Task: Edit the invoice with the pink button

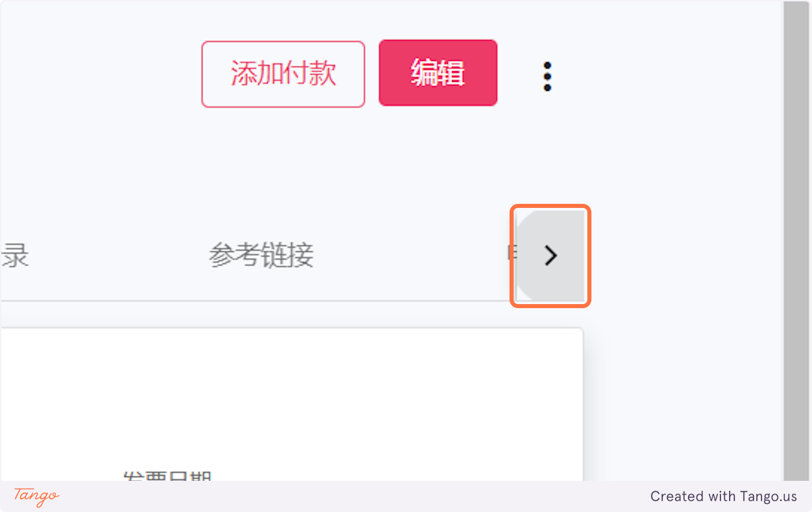Action: click(x=438, y=73)
